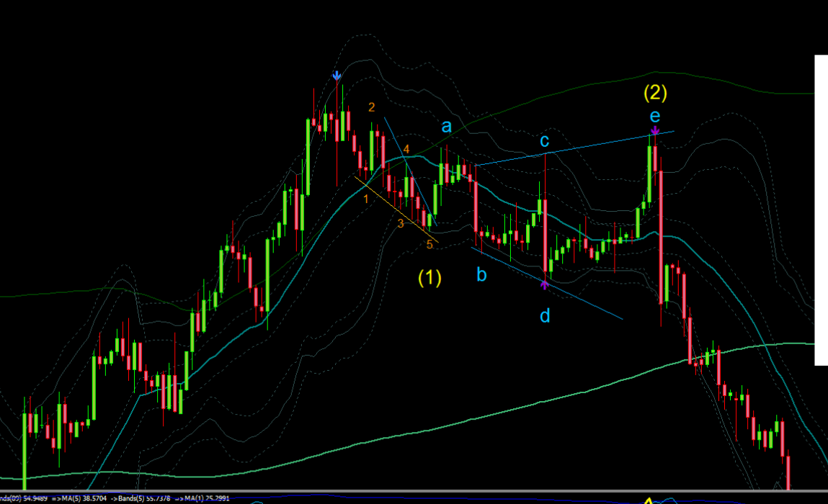Select the yellow arrow marker in the indicator subwindow

(x=649, y=501)
